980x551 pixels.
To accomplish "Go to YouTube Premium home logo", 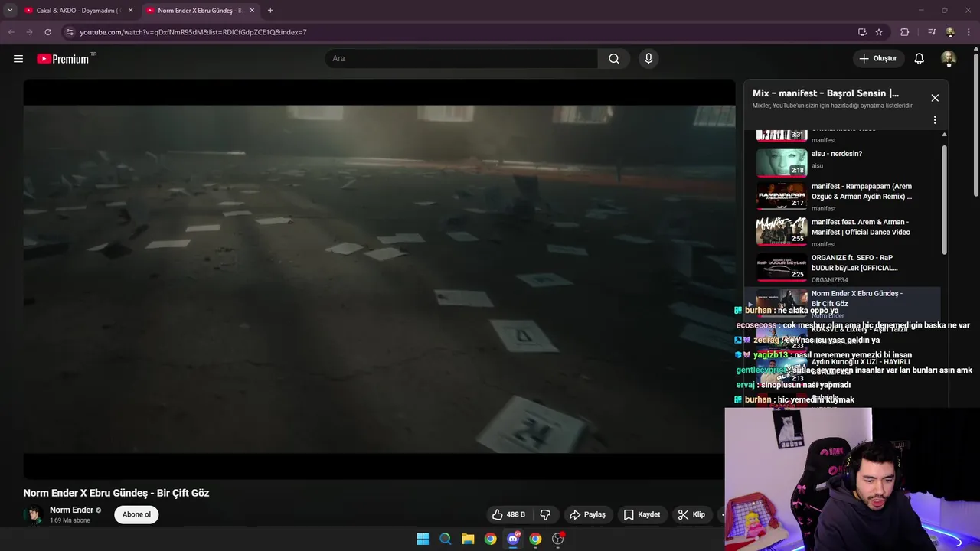I will (63, 59).
